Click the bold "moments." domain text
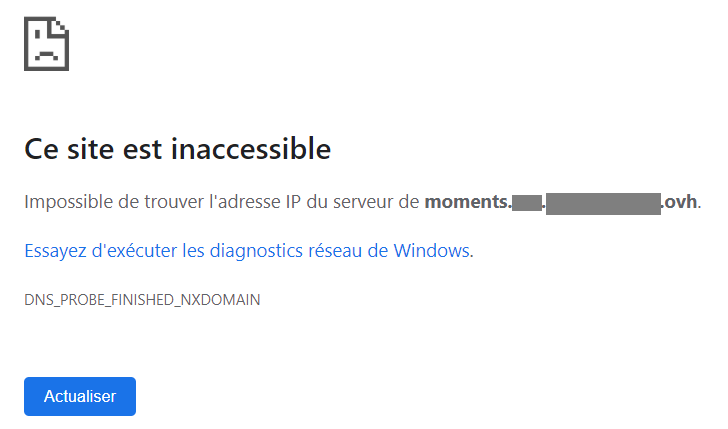The image size is (728, 429). 467,202
